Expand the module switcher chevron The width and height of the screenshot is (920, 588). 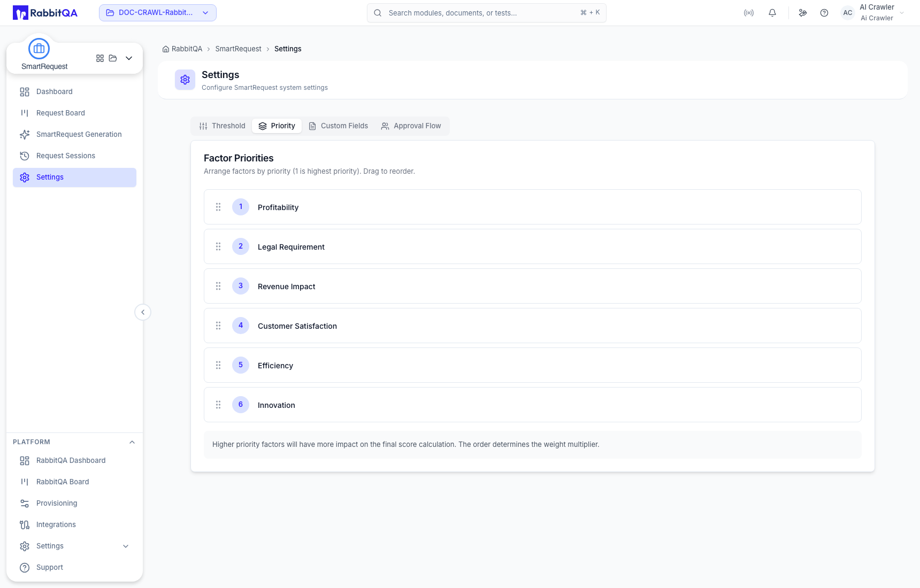point(129,58)
